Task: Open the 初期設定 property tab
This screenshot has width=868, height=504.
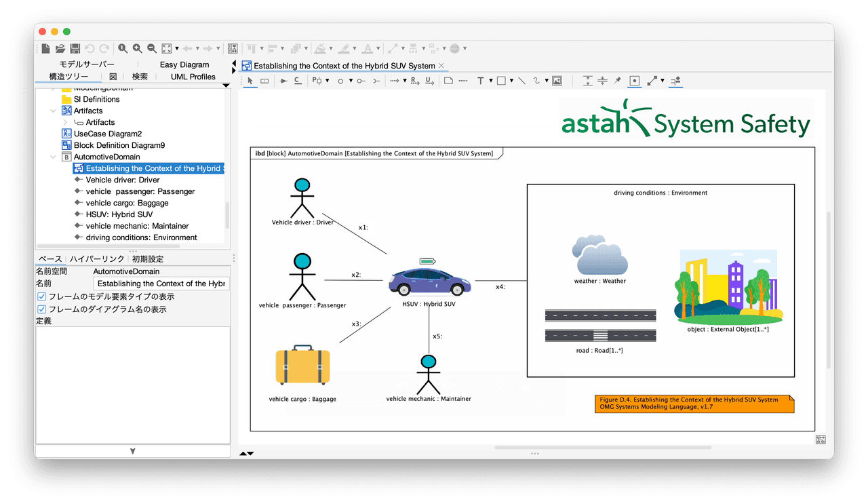Action: click(148, 259)
